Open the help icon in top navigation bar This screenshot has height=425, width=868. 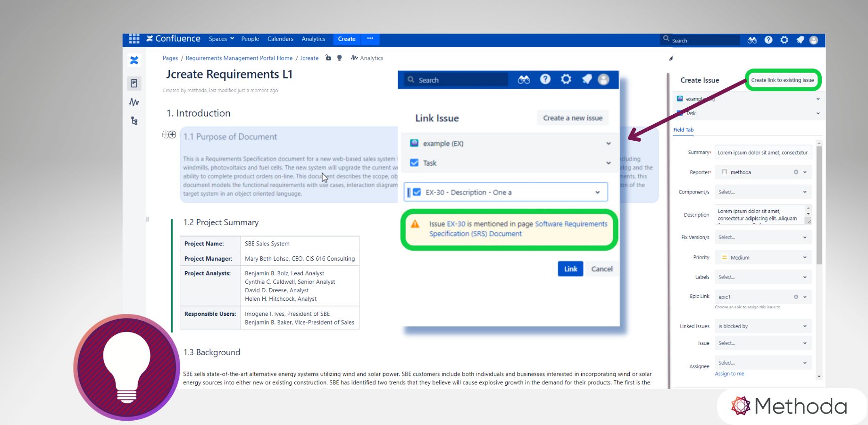pos(768,40)
